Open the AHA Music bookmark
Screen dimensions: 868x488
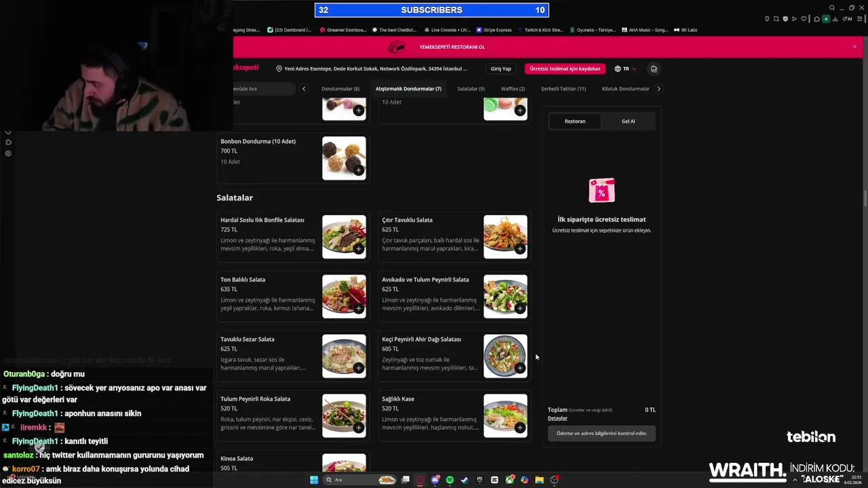(645, 30)
